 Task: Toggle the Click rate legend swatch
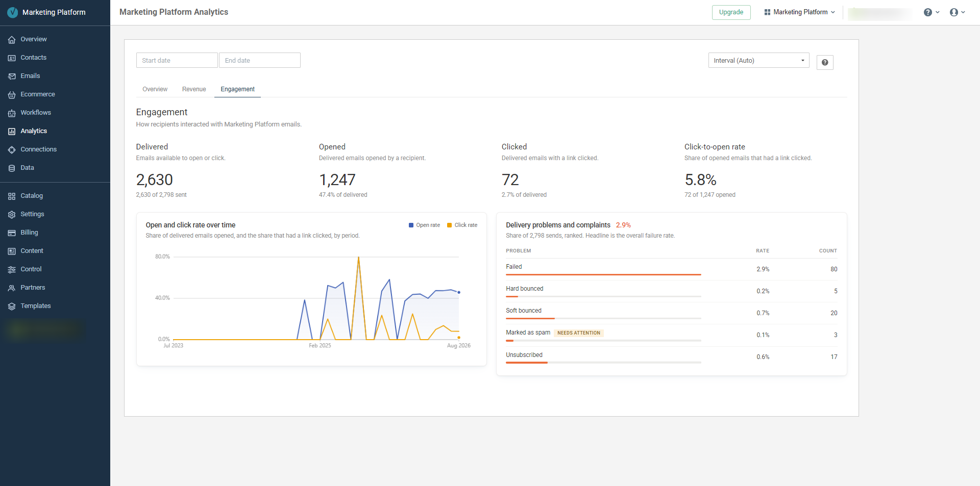449,225
